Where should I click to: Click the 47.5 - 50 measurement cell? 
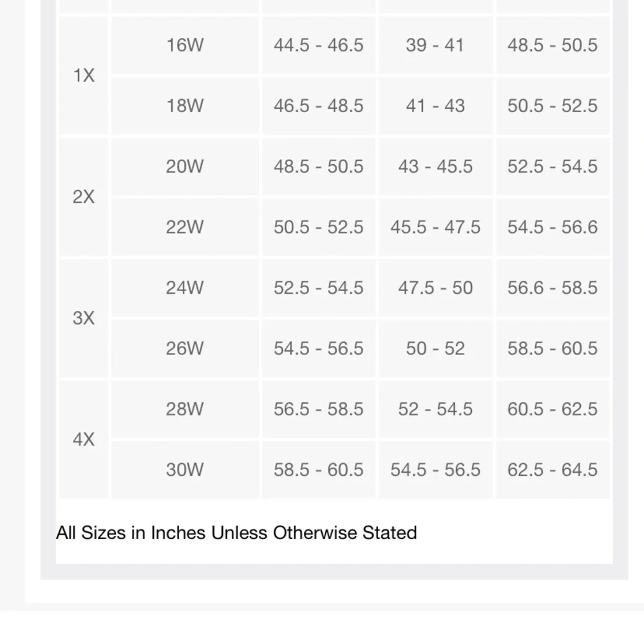[x=435, y=288]
